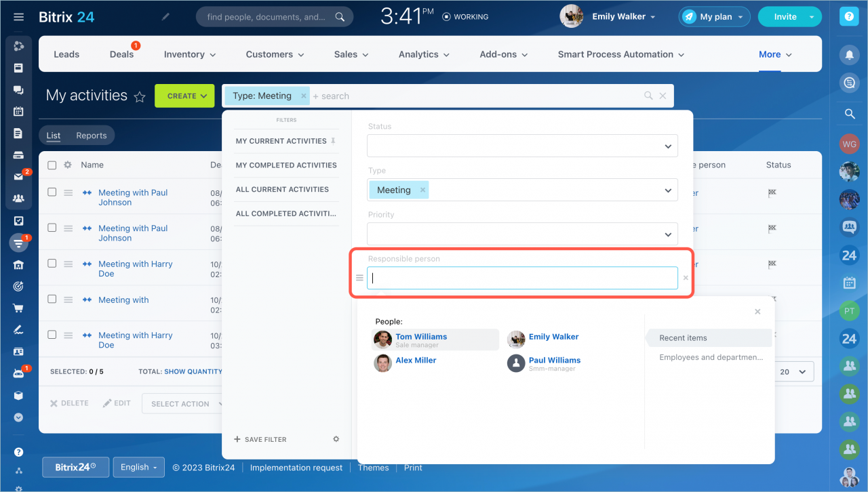This screenshot has width=868, height=492.
Task: Expand the Type dropdown arrow
Action: click(x=668, y=190)
